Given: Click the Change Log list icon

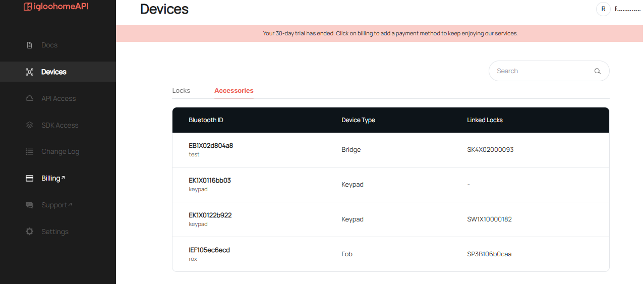Looking at the screenshot, I should 29,151.
